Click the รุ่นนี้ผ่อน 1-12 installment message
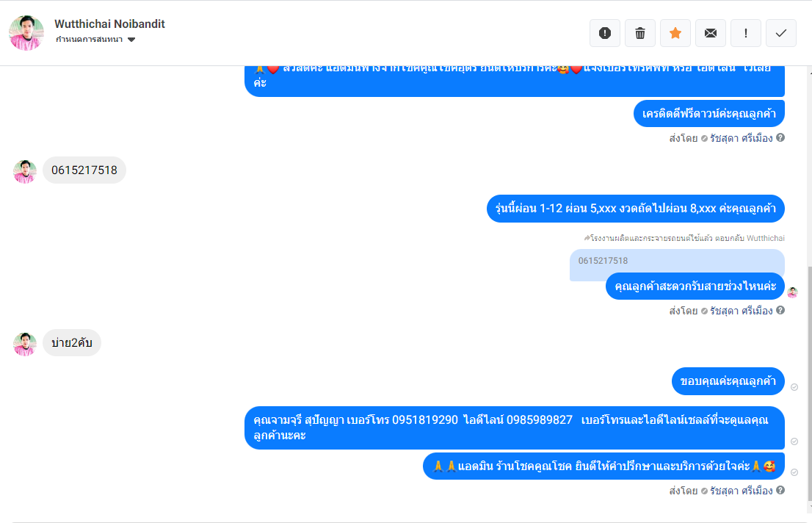The height and width of the screenshot is (523, 812). (635, 209)
